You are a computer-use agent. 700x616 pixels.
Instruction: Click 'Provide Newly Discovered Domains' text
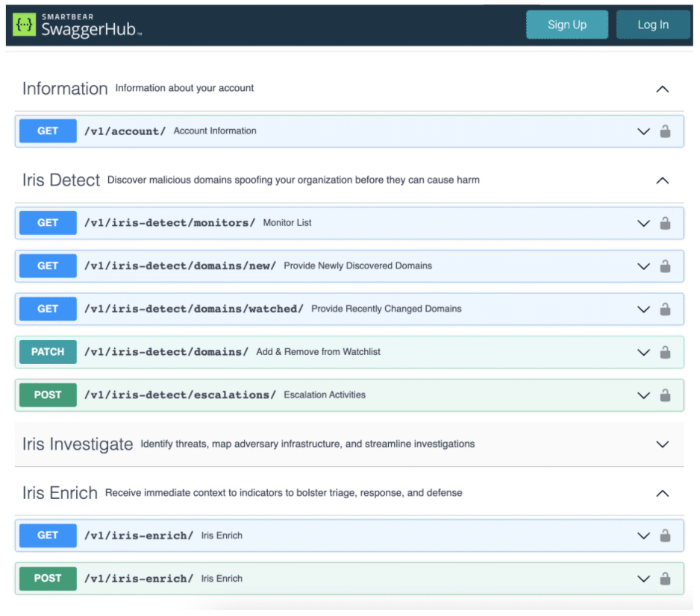coord(357,265)
